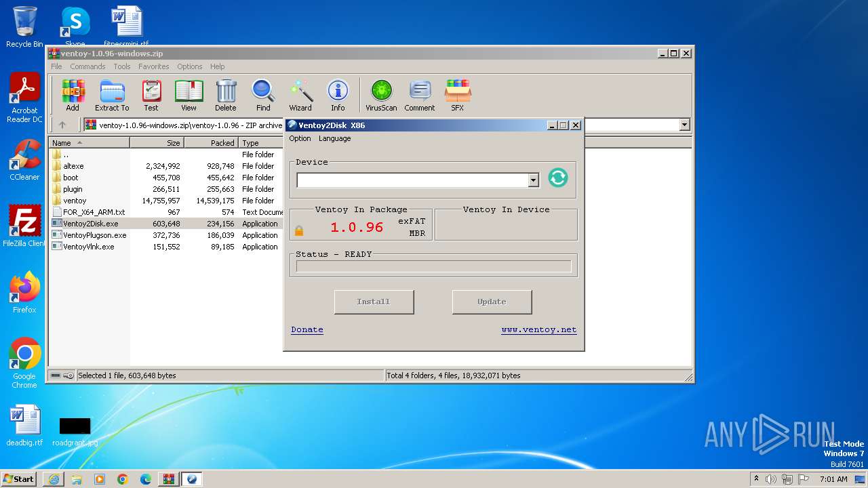Select the Recycle Bin desktop icon
The image size is (868, 488).
point(24,27)
